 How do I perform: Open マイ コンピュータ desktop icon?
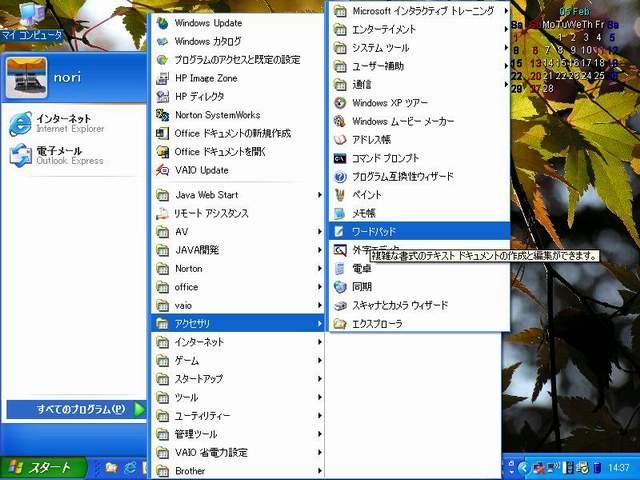tap(32, 20)
